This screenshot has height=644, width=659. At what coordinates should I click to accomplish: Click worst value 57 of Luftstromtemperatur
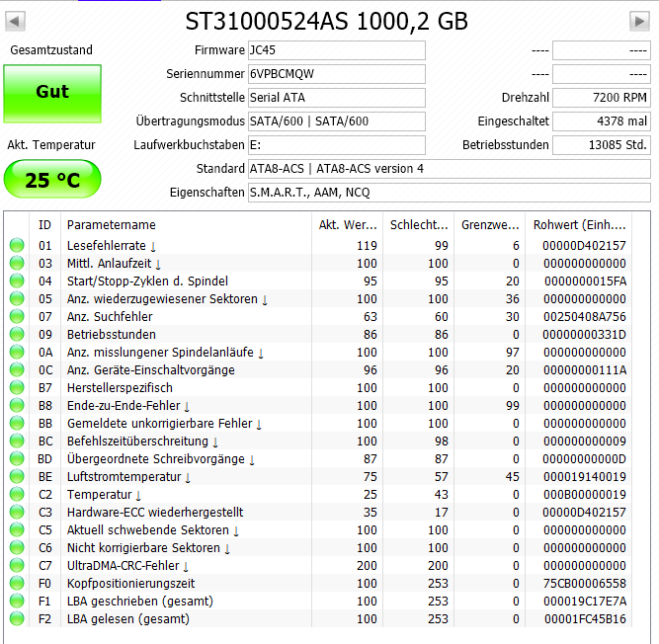pos(442,476)
